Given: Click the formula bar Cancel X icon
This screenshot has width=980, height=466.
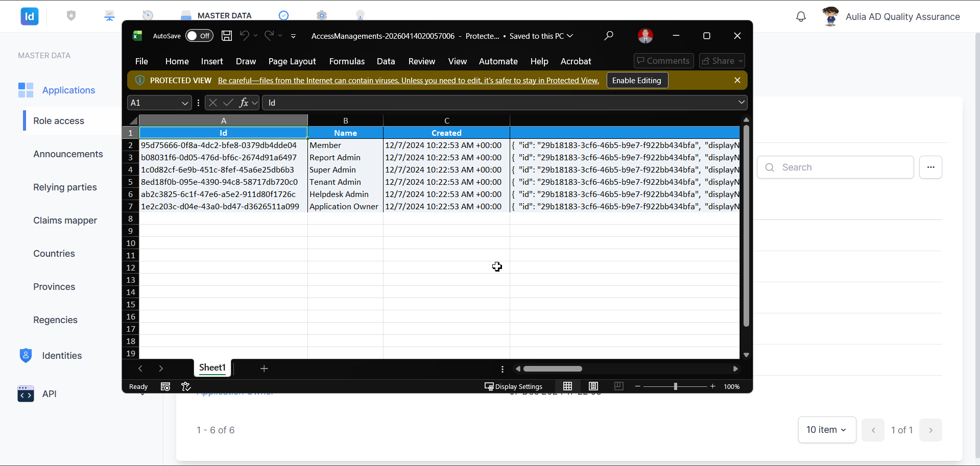Looking at the screenshot, I should (213, 103).
